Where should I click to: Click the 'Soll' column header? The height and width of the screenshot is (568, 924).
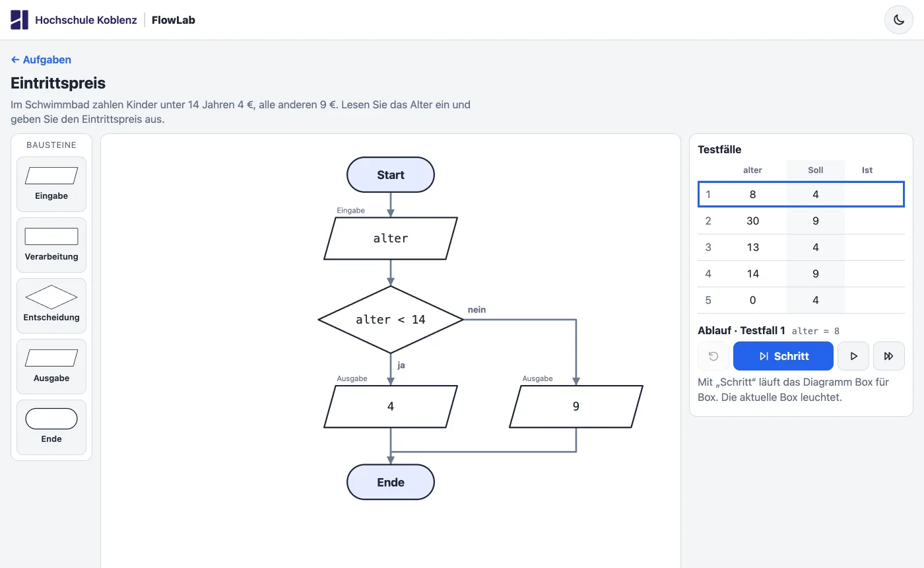point(816,170)
